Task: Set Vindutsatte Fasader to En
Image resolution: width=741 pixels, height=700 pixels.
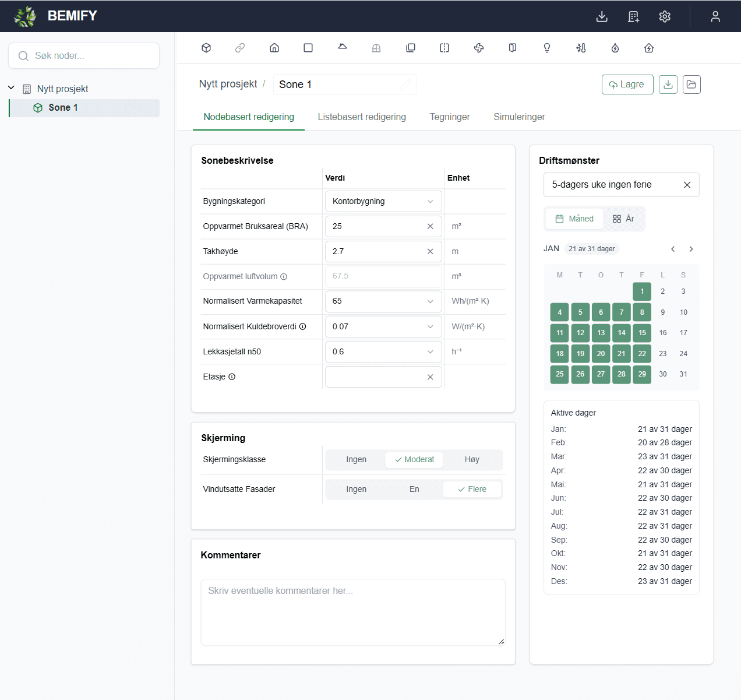Action: (414, 489)
